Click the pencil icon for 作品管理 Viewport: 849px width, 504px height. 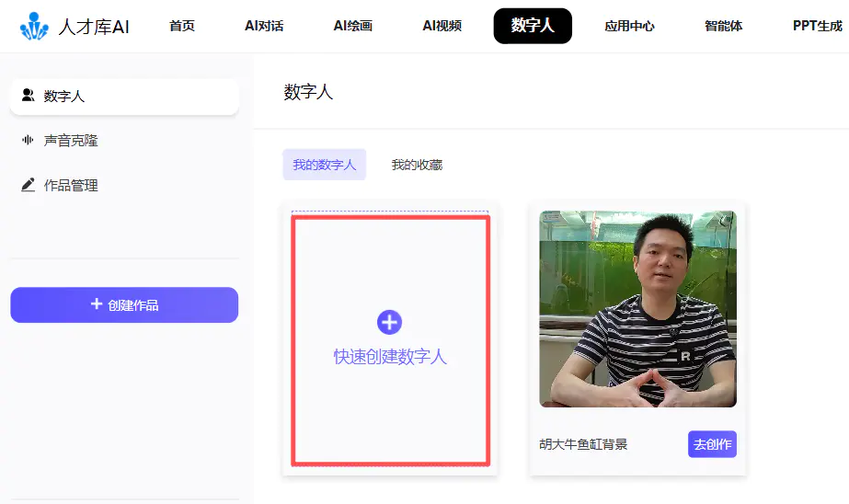[28, 185]
